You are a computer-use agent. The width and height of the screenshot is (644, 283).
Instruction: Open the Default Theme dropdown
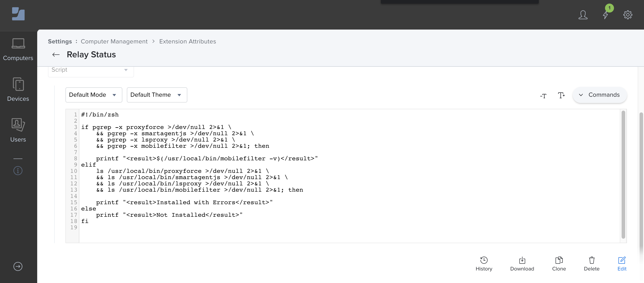157,95
